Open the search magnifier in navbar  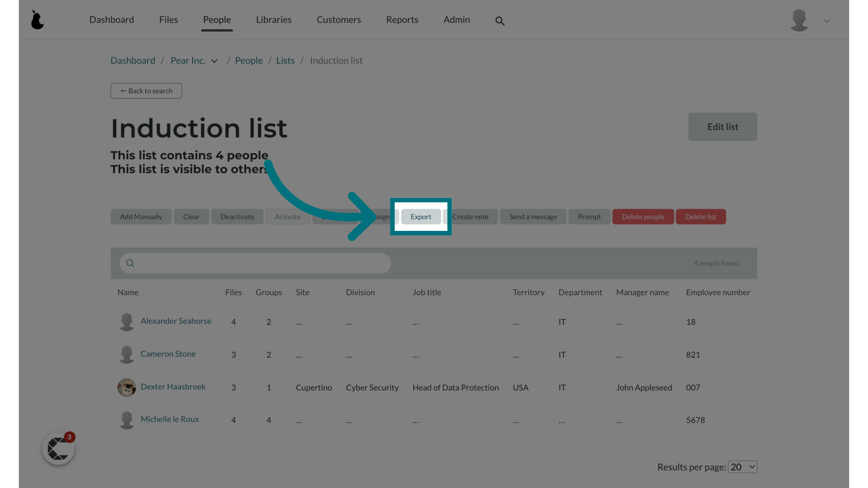500,21
